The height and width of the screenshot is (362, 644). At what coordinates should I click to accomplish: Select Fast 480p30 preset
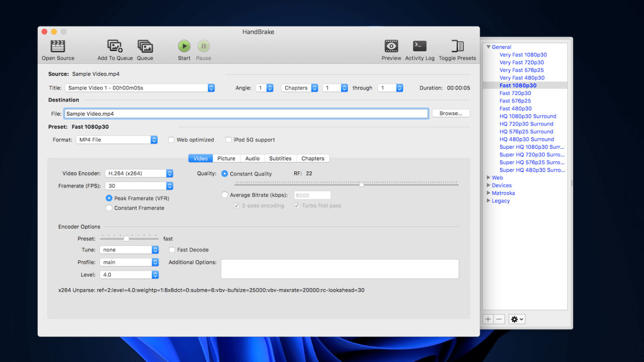coord(516,109)
